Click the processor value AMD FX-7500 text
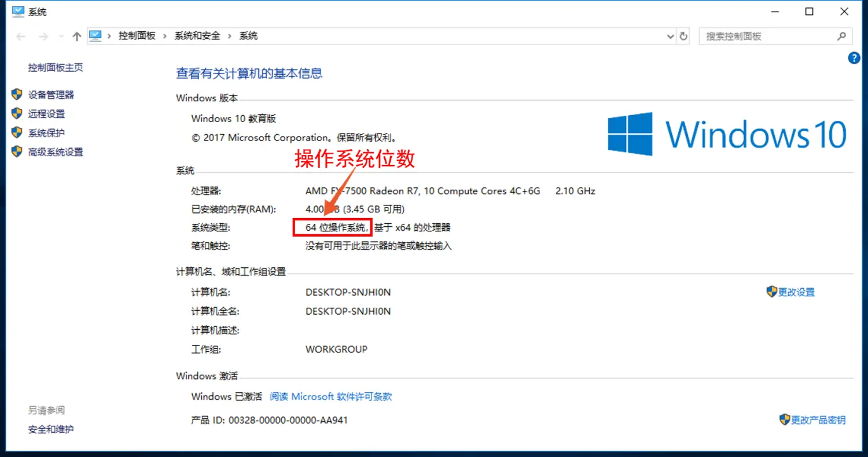 [x=422, y=191]
